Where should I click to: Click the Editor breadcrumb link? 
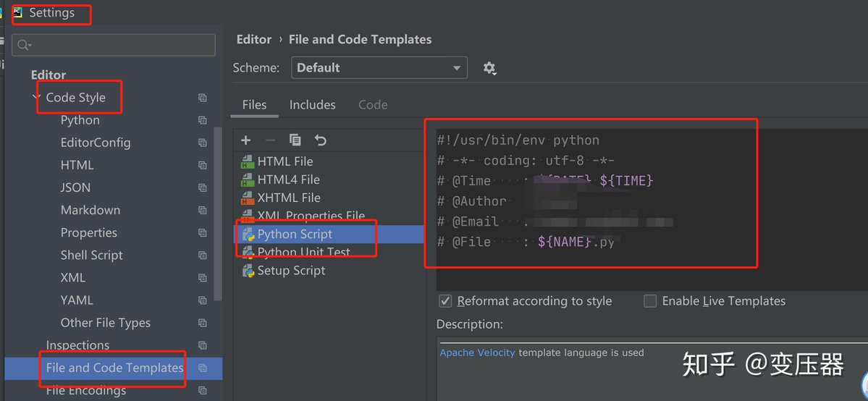click(x=254, y=40)
